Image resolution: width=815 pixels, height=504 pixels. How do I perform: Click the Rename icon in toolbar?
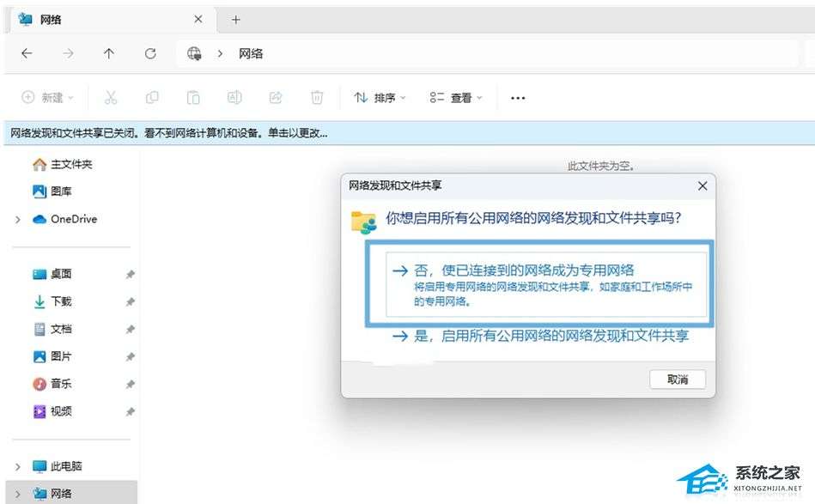(234, 98)
